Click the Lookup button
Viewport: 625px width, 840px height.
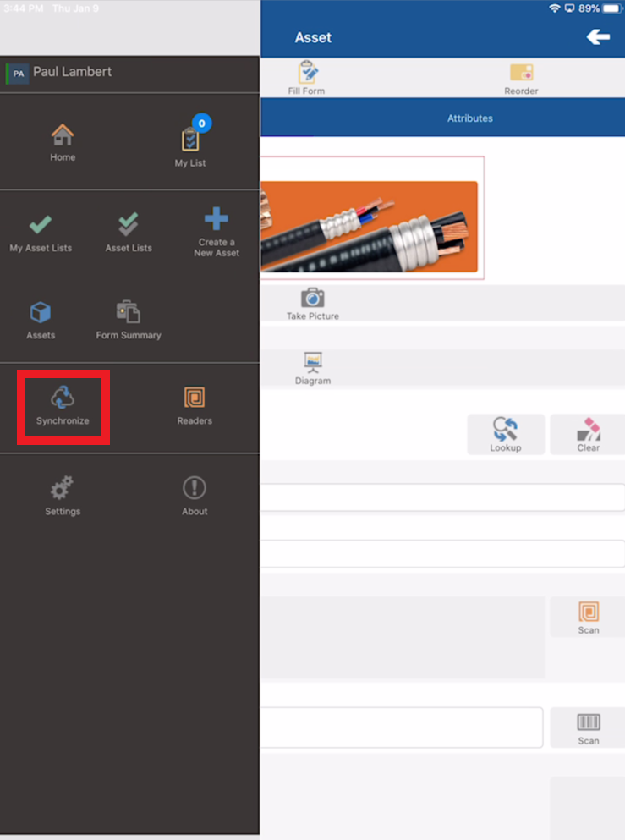pos(506,435)
